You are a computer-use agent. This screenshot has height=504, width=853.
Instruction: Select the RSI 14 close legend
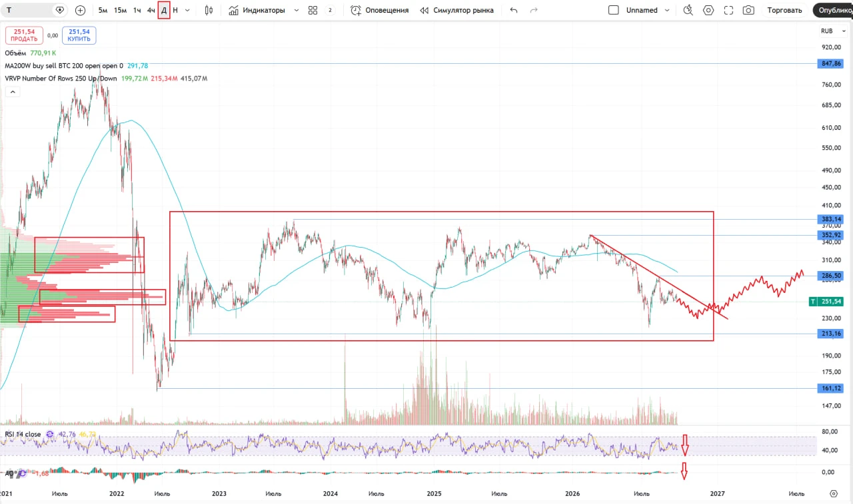(23, 434)
